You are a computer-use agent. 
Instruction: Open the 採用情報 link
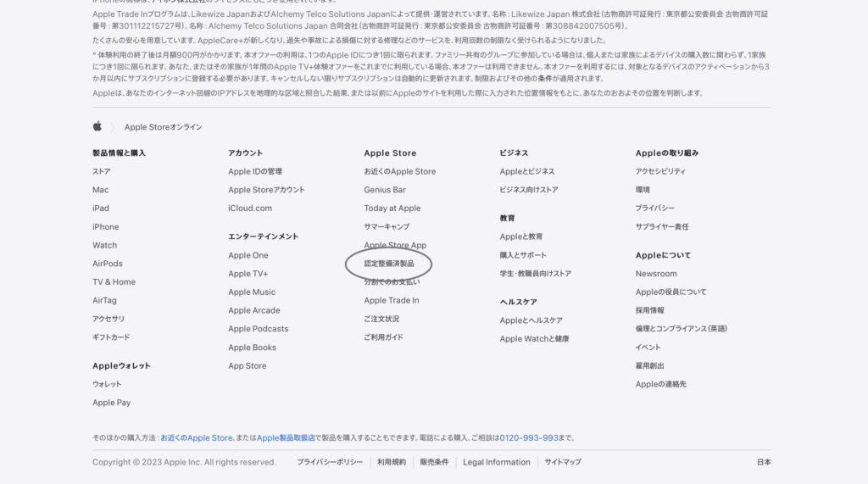coord(650,310)
